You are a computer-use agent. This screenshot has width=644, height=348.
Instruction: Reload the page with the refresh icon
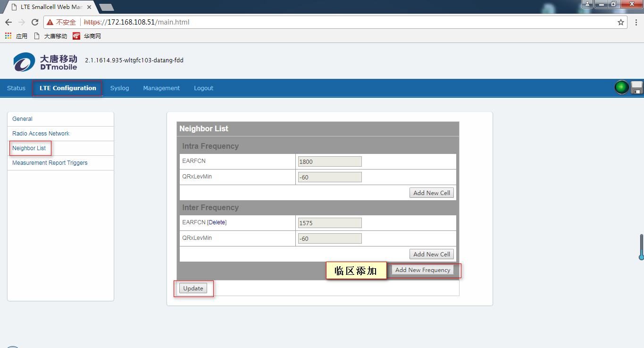coord(34,22)
